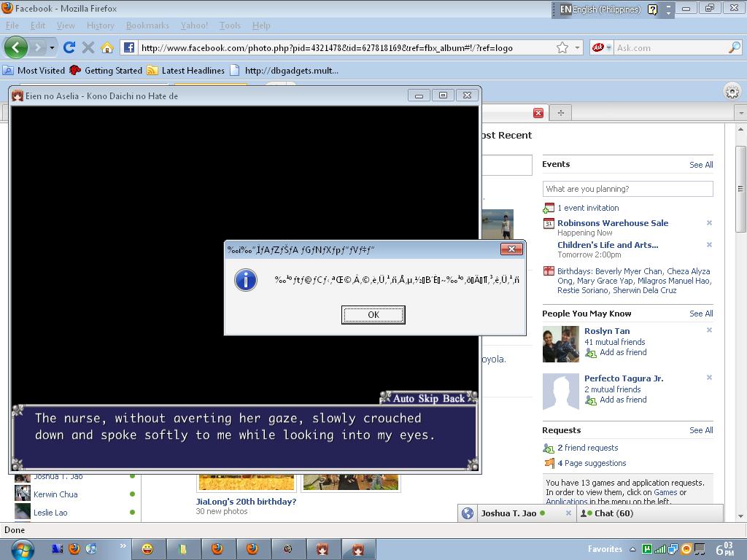This screenshot has width=747, height=560.
Task: Close Joshua T. Jao chat tab
Action: point(568,513)
